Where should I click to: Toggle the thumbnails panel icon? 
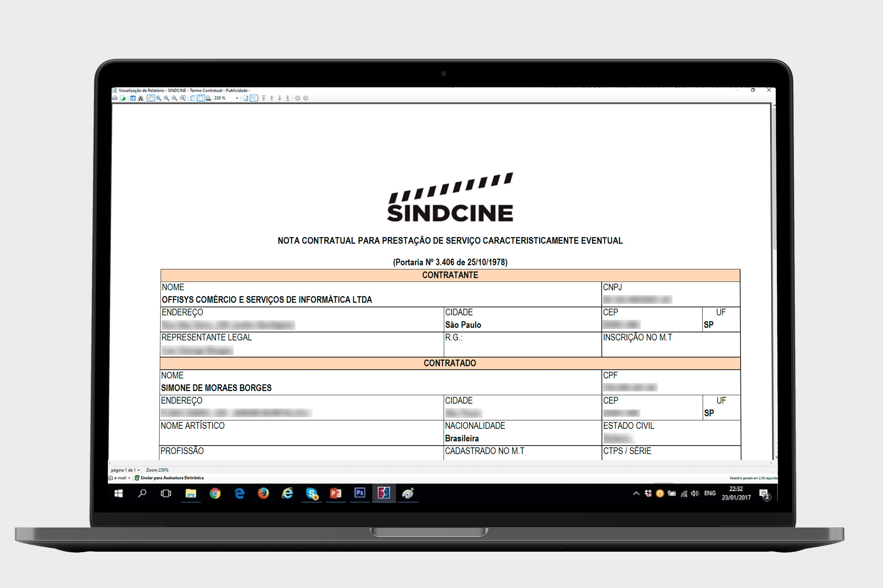click(133, 98)
